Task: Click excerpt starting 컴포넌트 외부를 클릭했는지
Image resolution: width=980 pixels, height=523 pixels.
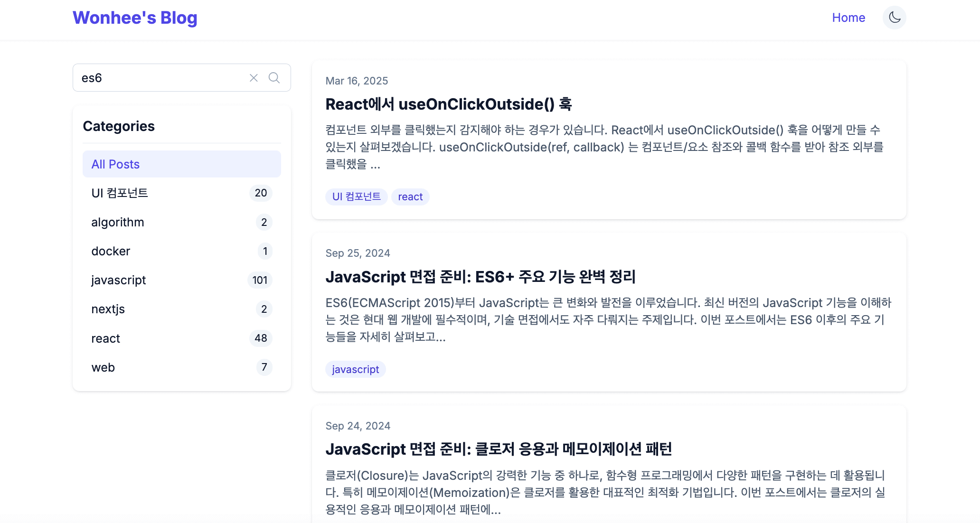Action: click(x=604, y=147)
